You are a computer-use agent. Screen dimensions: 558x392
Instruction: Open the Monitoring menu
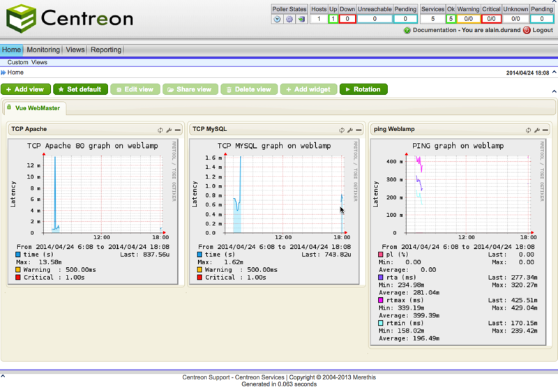coord(43,50)
